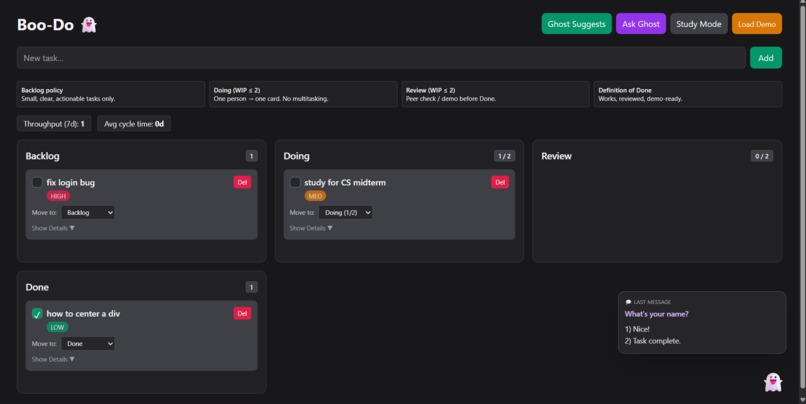This screenshot has width=806, height=404.
Task: Click the 'fix login bug' task title
Action: pos(70,182)
